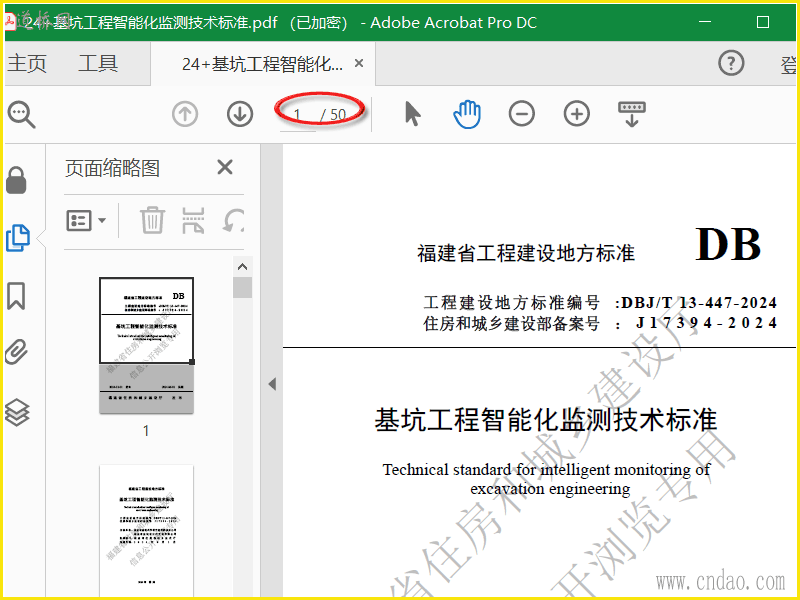Select the 24+基坑工程智能化 document tab
The image size is (800, 600).
click(262, 64)
